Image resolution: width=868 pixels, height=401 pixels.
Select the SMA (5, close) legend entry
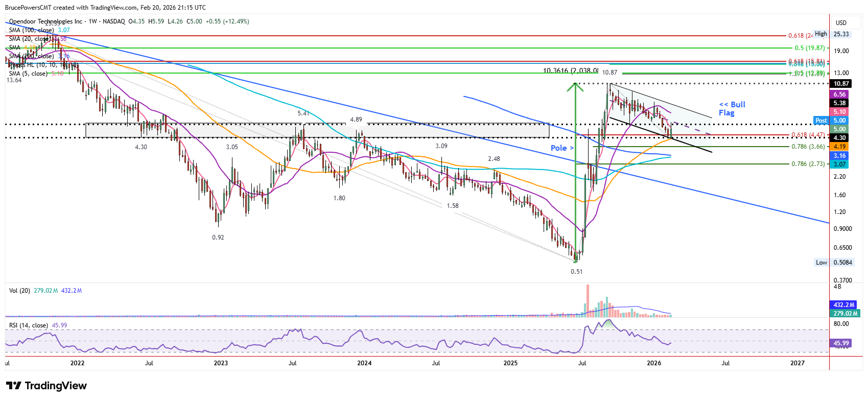(28, 74)
